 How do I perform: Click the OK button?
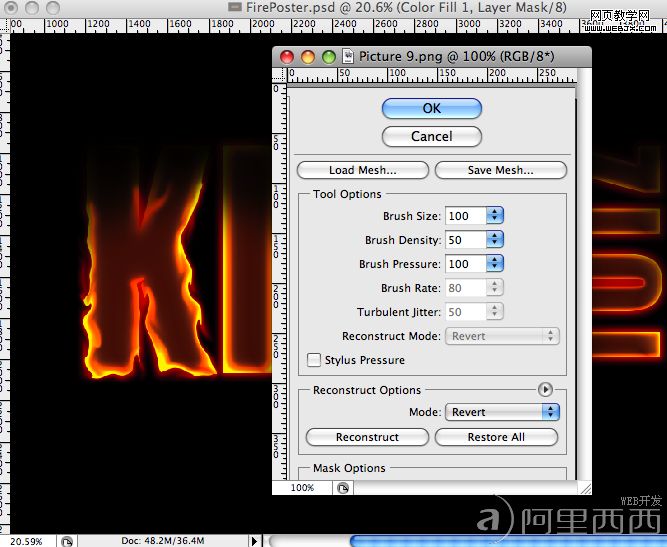click(x=432, y=108)
